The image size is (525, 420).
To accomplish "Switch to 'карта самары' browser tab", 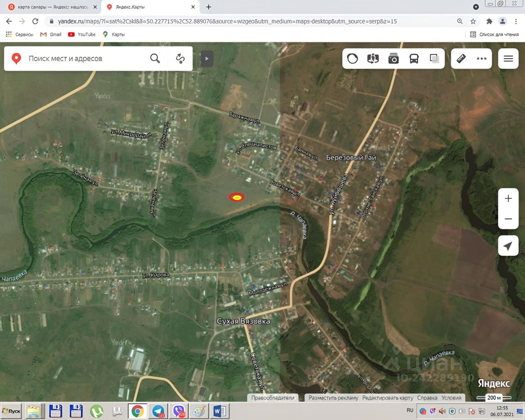I will coord(52,7).
